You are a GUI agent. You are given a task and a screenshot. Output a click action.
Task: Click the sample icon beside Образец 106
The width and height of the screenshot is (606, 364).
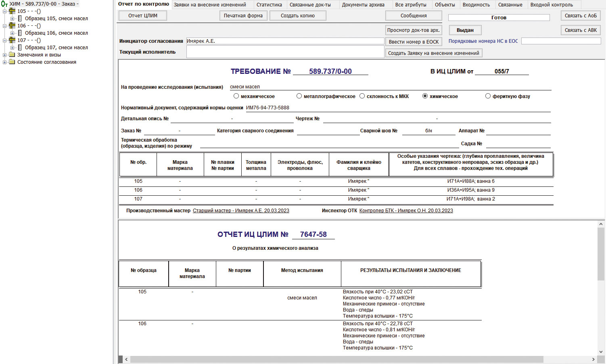tap(20, 33)
